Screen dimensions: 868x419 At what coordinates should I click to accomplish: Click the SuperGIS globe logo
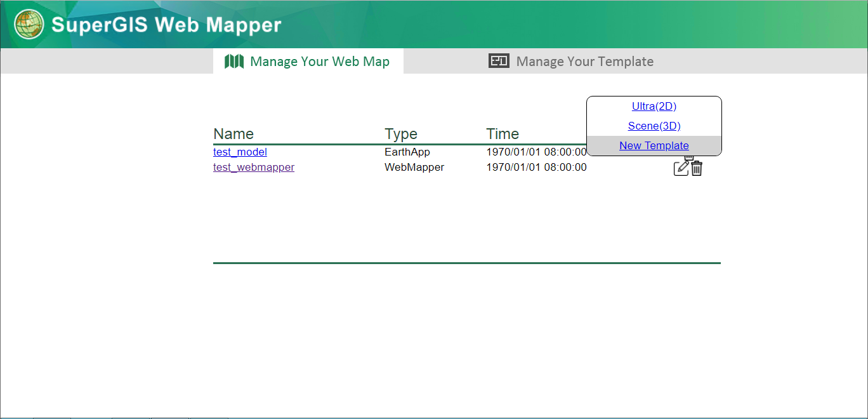coord(29,25)
